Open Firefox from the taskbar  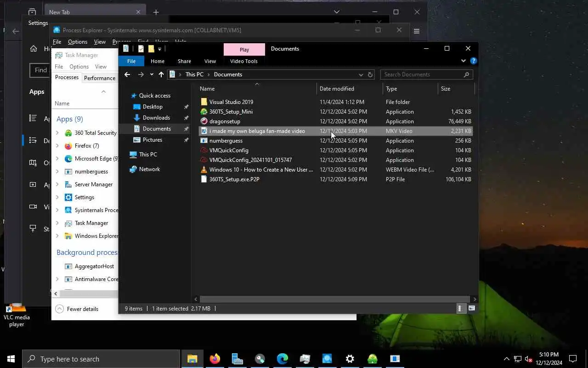point(215,359)
